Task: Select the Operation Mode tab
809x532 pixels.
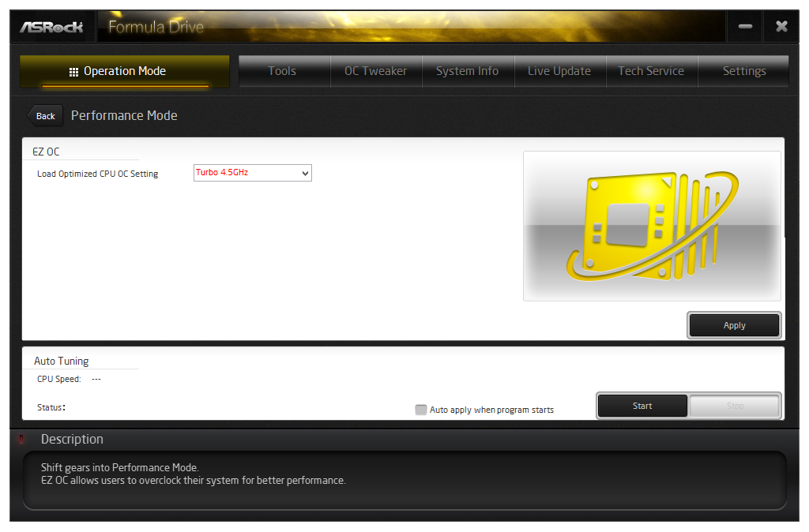Action: point(125,71)
